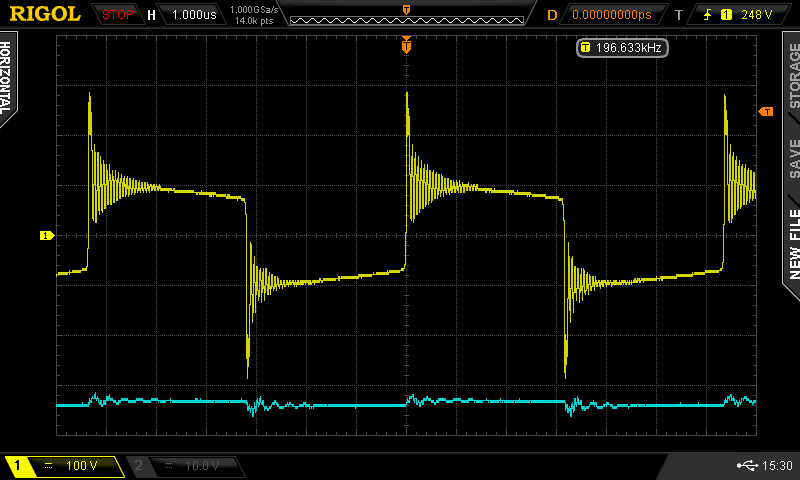Viewport: 800px width, 480px height.
Task: Click the USB connection icon
Action: [744, 466]
